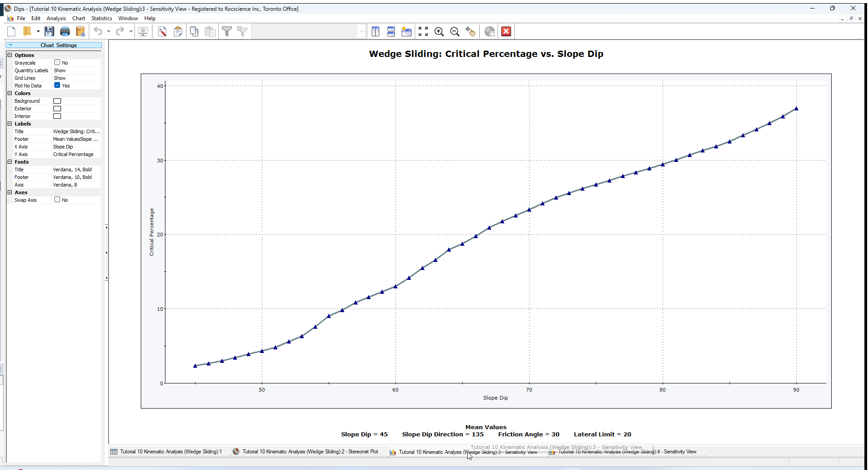Screen dimensions: 868x470
Task: Save the current document
Action: point(49,31)
